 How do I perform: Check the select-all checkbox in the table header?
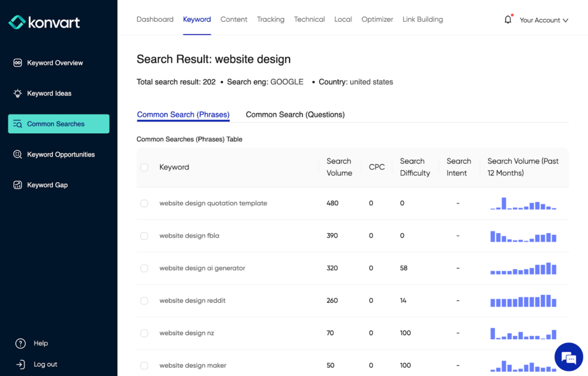point(144,166)
